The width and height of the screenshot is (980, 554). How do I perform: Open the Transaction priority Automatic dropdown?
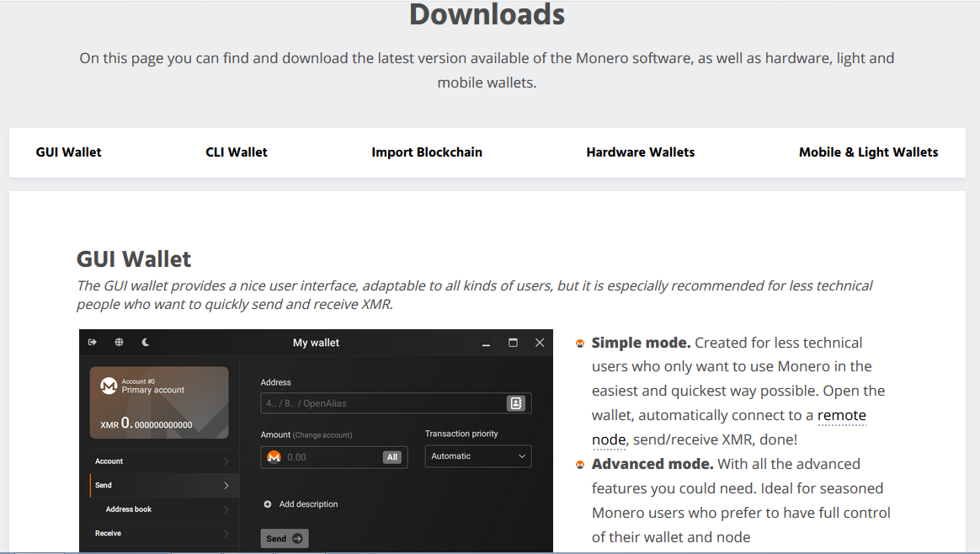click(477, 456)
